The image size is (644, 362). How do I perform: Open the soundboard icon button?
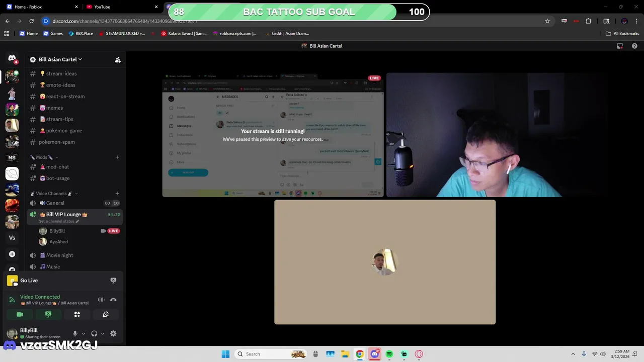coord(106,314)
